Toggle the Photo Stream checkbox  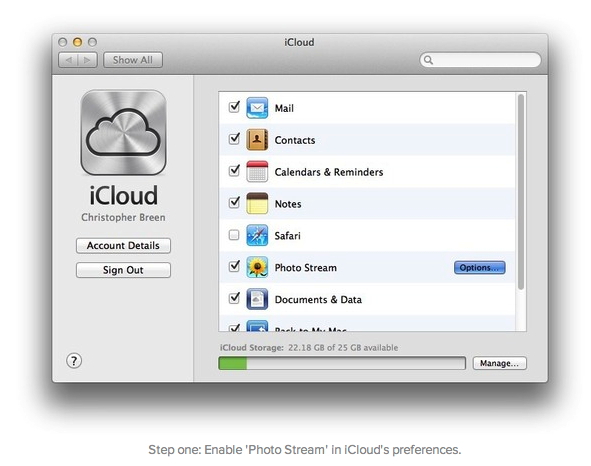tap(234, 266)
